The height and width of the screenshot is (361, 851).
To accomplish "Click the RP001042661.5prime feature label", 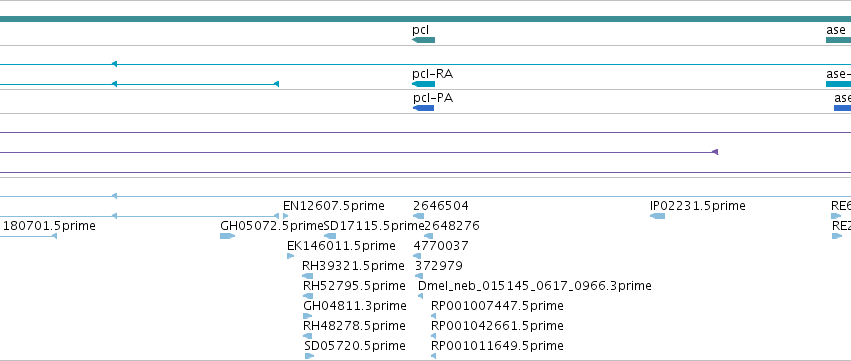I will [497, 326].
